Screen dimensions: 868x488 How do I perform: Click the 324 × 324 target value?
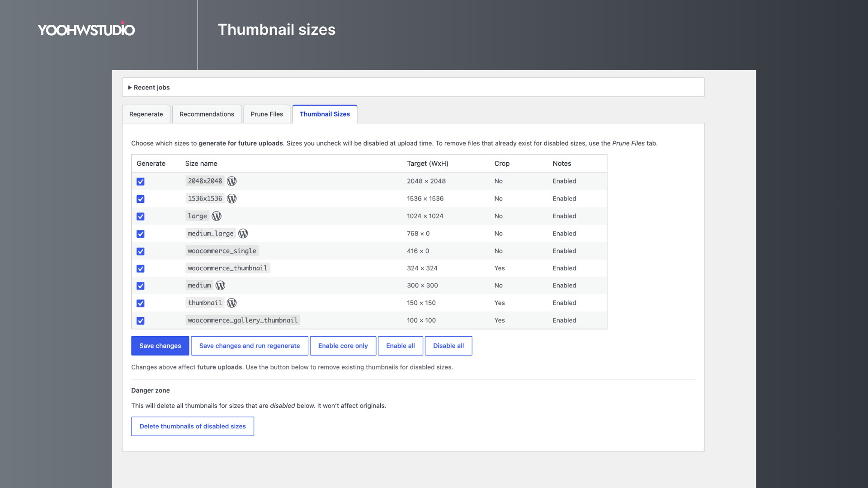click(x=422, y=268)
